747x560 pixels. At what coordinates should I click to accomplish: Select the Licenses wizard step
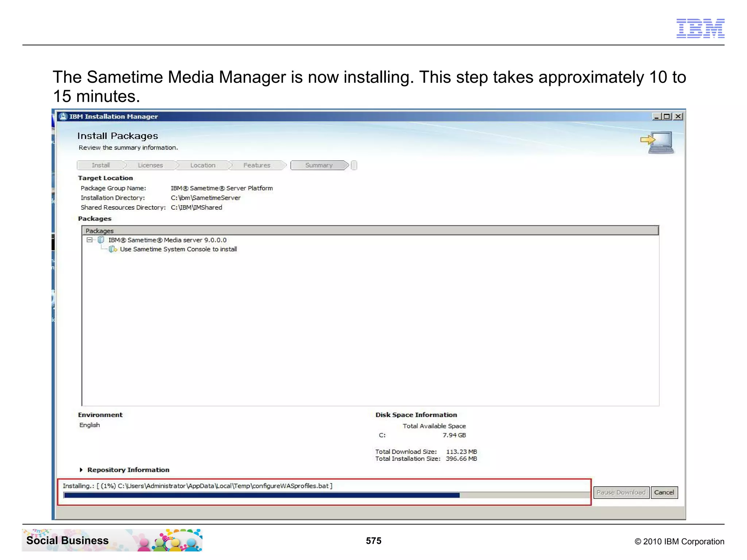pyautogui.click(x=150, y=165)
